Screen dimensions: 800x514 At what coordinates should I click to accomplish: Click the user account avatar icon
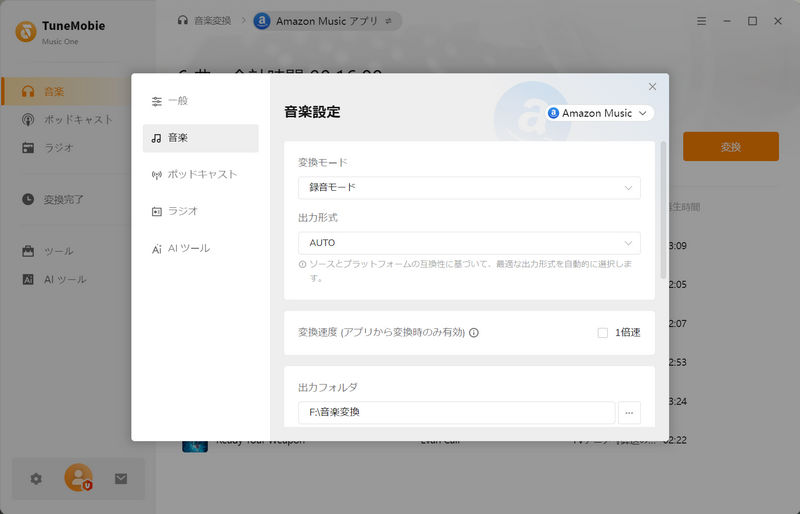pyautogui.click(x=79, y=478)
